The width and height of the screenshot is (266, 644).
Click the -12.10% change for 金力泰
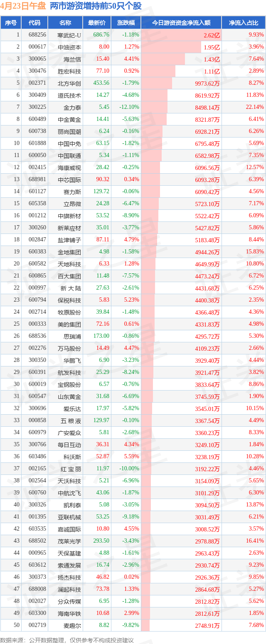130,107
